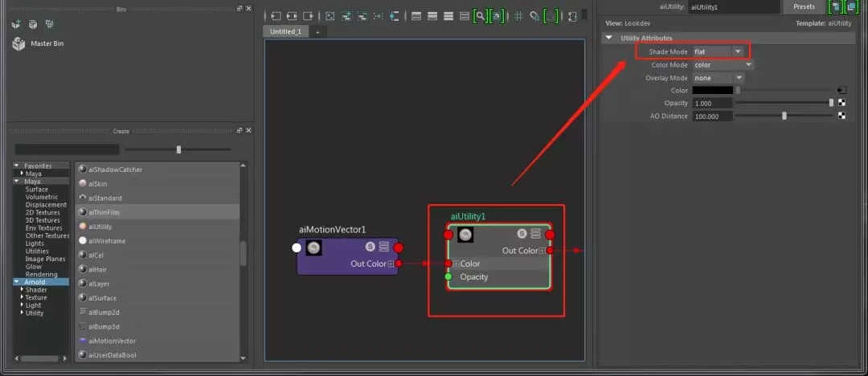Toggle solo S icon on aiMotionVector1
Screen dimensions: 868x376
371,247
